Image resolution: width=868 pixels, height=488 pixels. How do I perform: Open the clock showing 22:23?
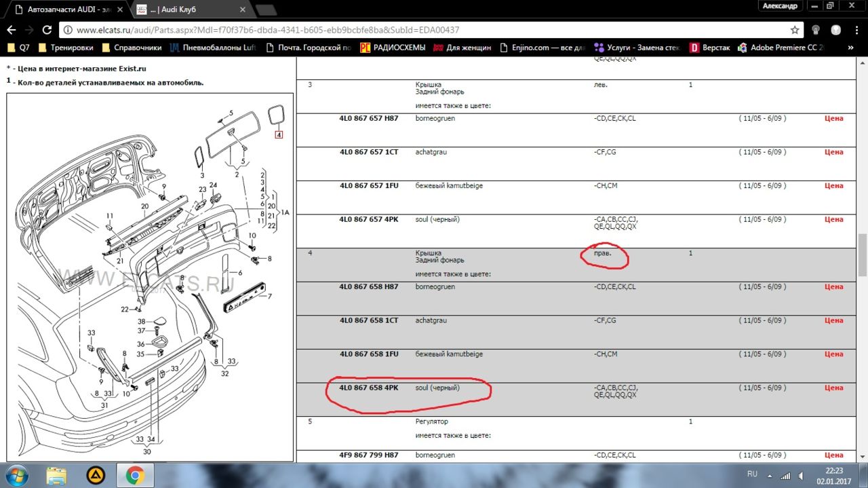834,475
